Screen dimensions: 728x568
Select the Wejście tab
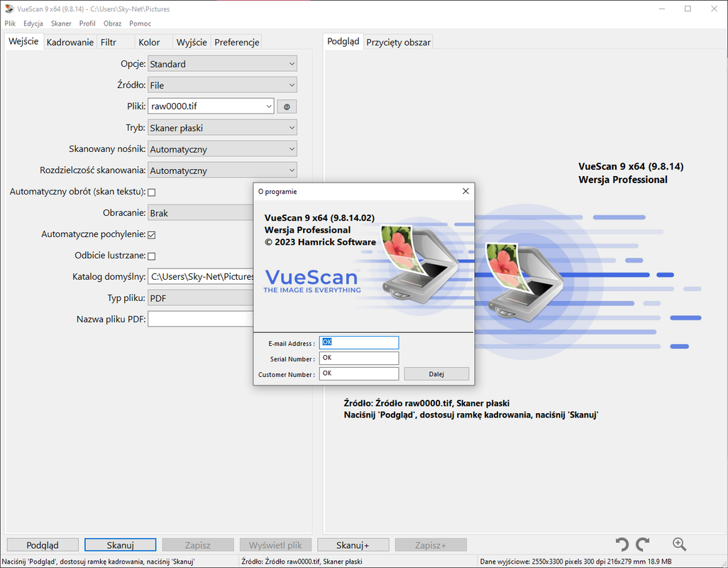pyautogui.click(x=23, y=41)
